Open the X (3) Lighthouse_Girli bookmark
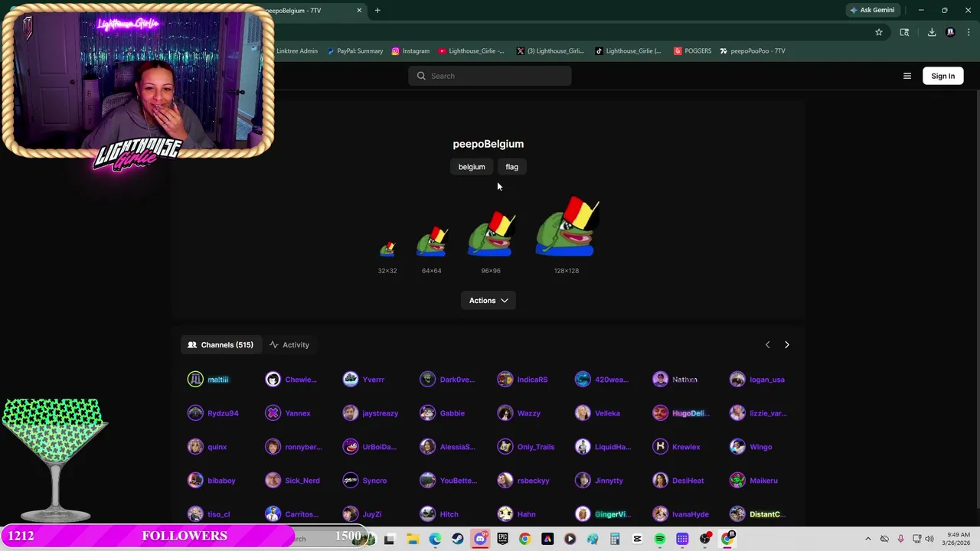The width and height of the screenshot is (980, 551). 550,51
